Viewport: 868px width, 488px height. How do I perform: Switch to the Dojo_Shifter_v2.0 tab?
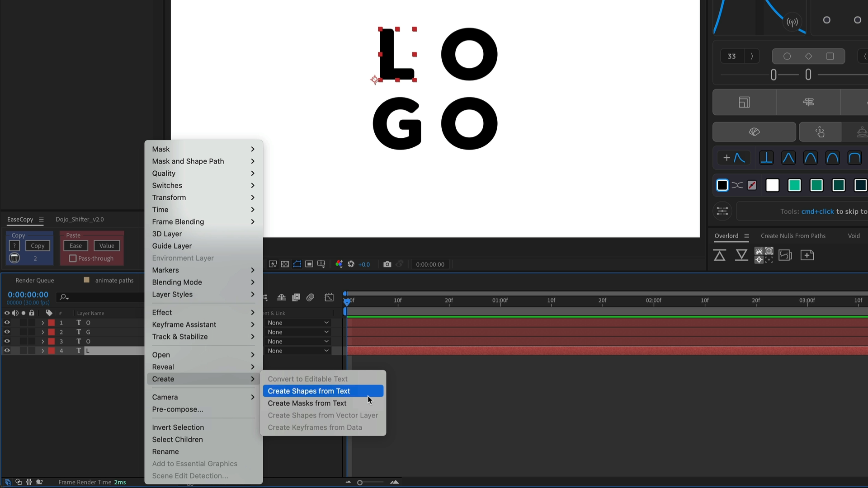coord(80,219)
